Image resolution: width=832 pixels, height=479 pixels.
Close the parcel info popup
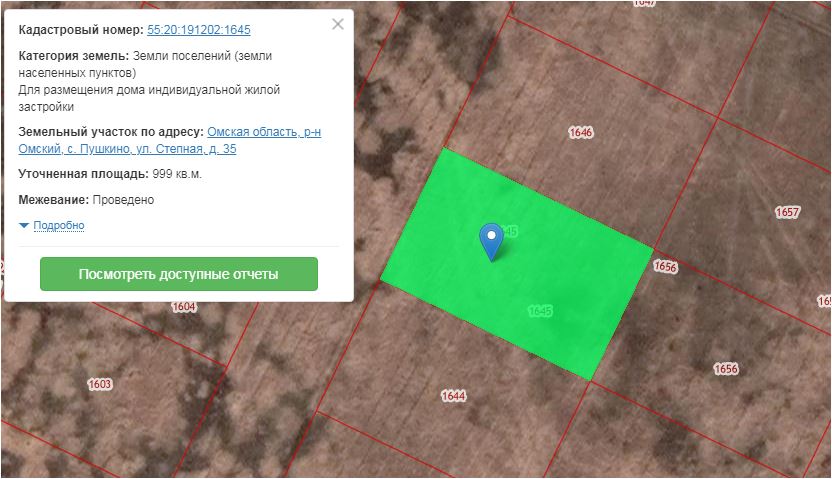point(337,24)
